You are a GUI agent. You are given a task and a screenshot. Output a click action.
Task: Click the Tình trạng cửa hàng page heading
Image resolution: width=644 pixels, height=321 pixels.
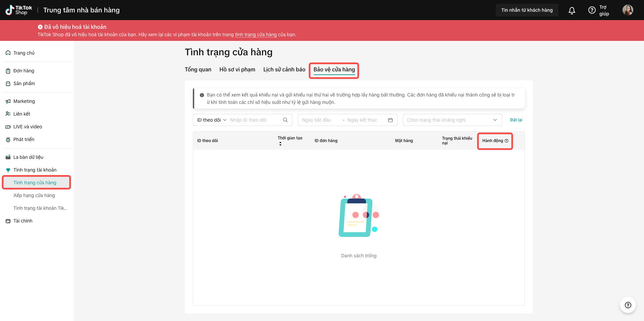coord(229,52)
